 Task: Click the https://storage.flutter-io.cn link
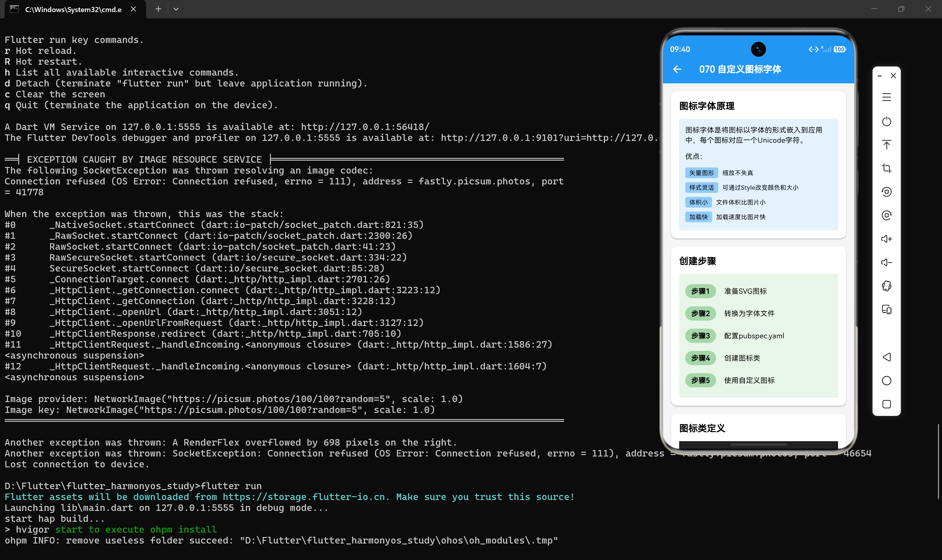306,497
